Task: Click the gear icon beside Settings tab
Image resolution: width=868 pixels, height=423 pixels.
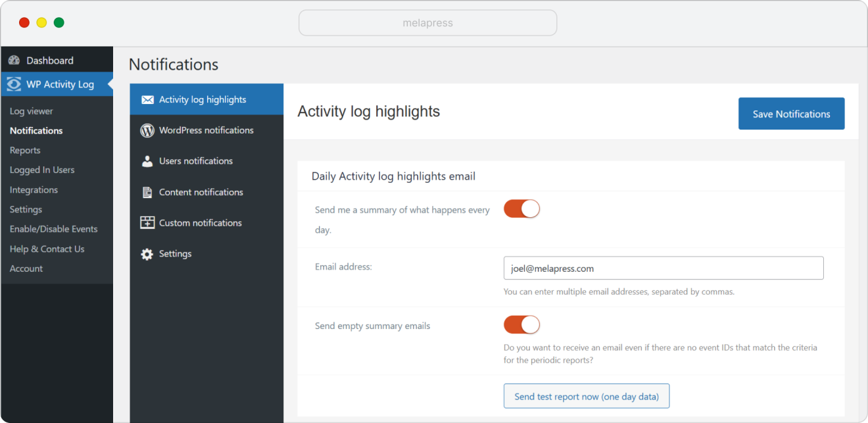Action: 147,254
